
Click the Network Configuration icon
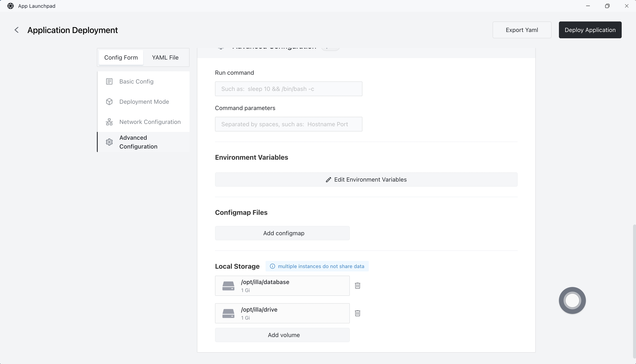[109, 122]
